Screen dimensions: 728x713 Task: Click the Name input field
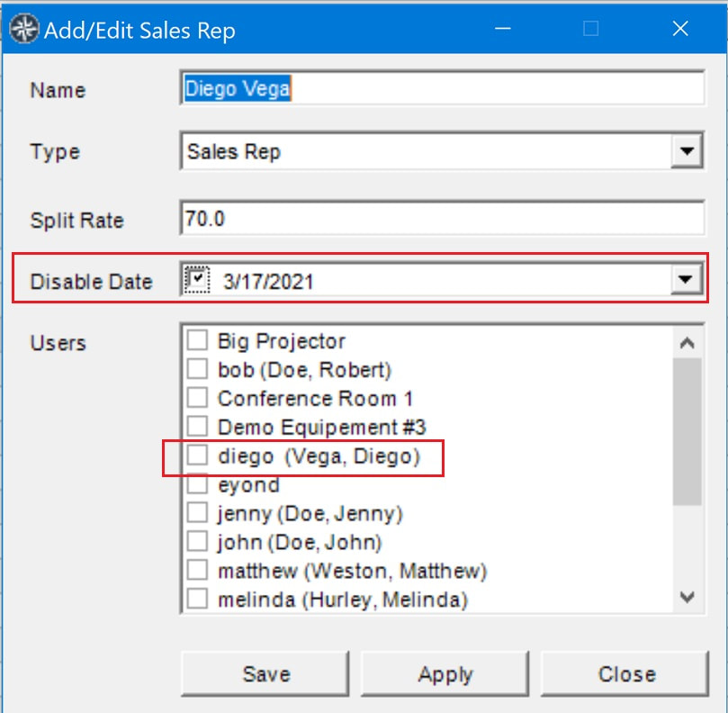pos(443,88)
